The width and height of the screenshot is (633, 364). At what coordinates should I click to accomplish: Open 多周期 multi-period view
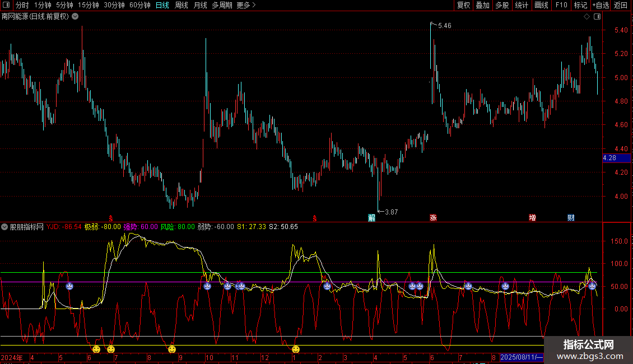coord(222,5)
